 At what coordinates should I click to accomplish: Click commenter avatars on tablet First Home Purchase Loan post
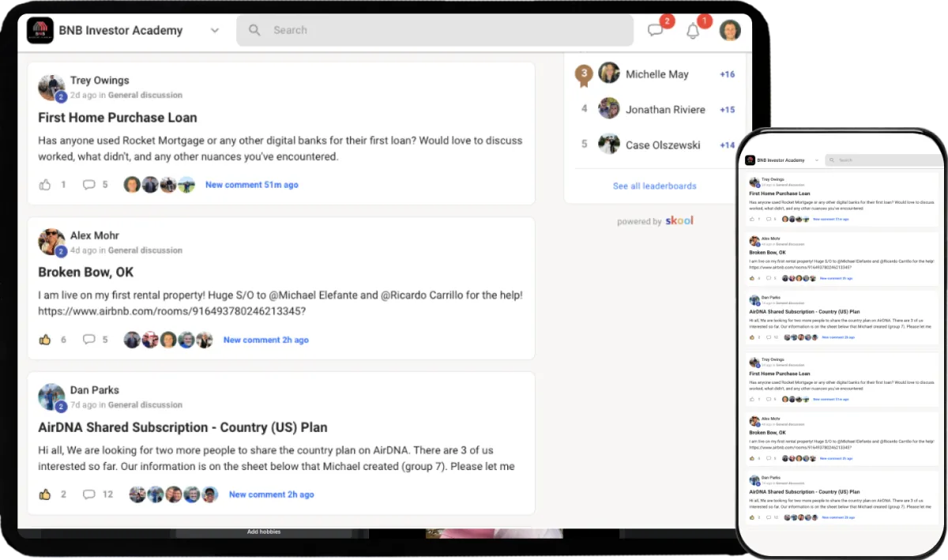159,185
